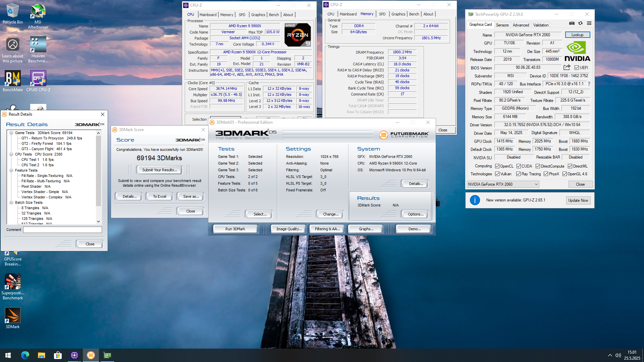Toggle the DirectML checkbox

(570, 166)
